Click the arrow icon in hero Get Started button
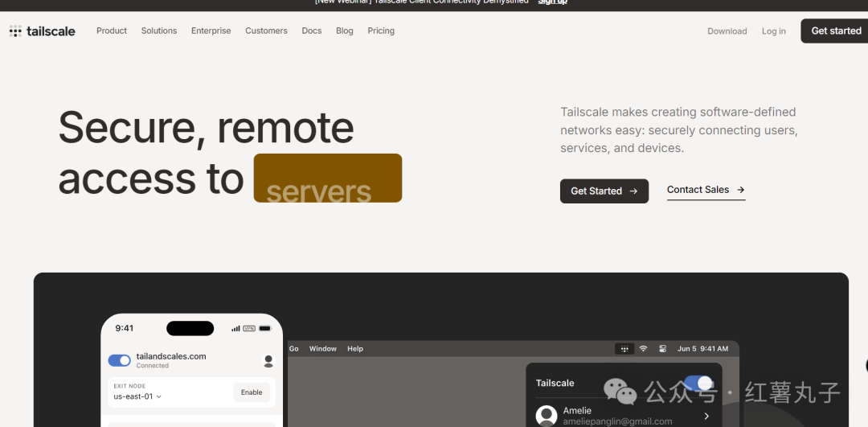 point(634,191)
